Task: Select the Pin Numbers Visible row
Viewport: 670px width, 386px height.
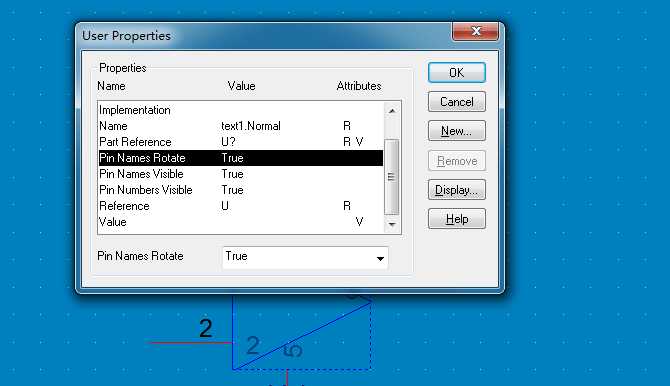Action: click(241, 190)
